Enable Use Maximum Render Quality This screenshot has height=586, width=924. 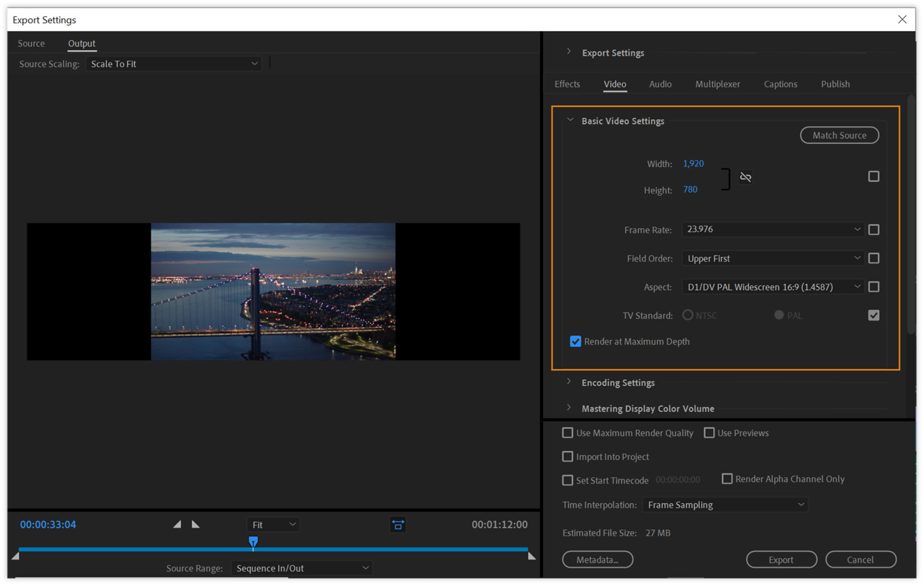(x=567, y=433)
